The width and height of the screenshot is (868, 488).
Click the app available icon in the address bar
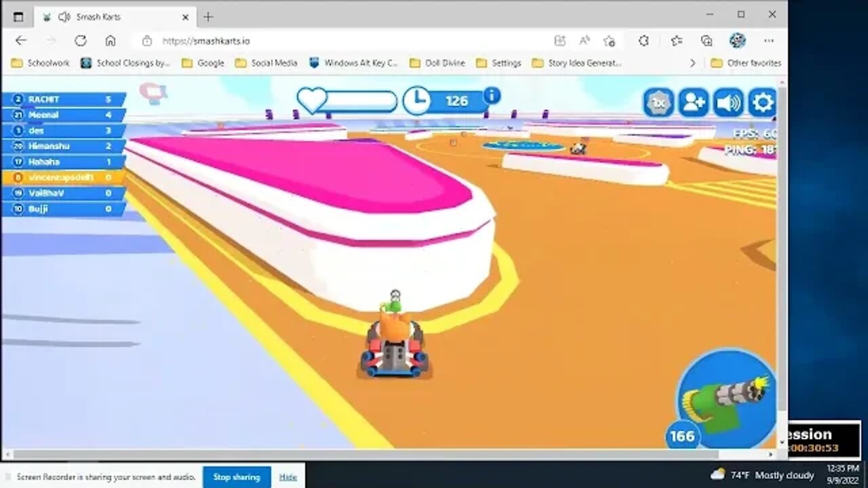[559, 41]
